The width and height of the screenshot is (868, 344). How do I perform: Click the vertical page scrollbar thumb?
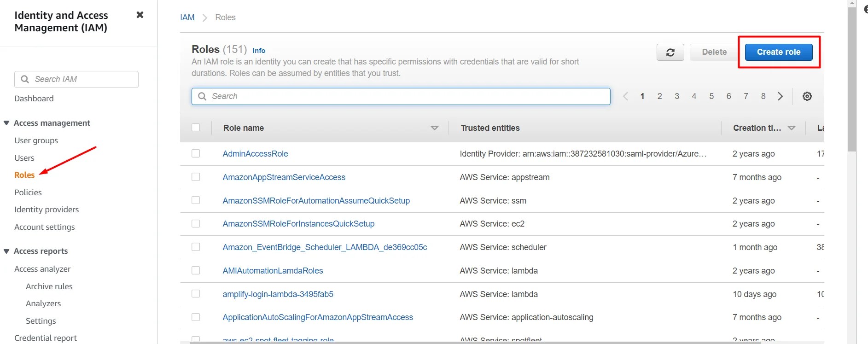click(x=852, y=78)
